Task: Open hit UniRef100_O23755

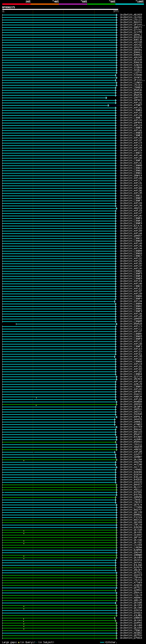Action: (x=131, y=32)
